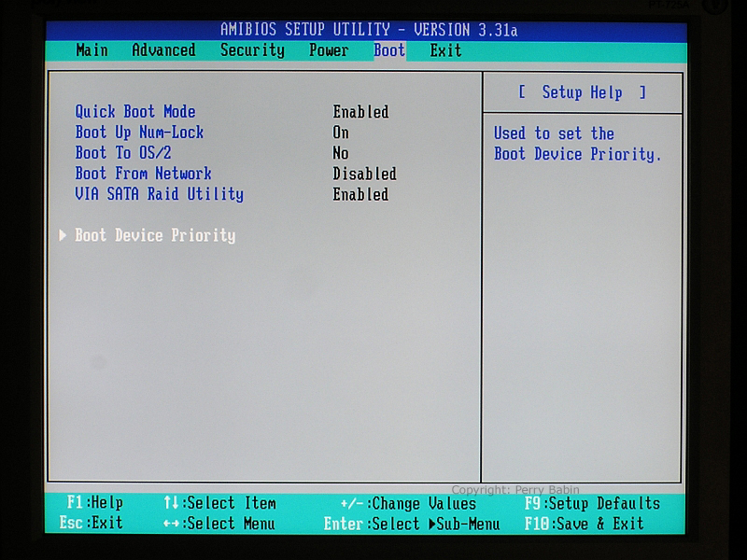The image size is (747, 560).
Task: Change Boot From Network Disabled value
Action: (x=364, y=174)
